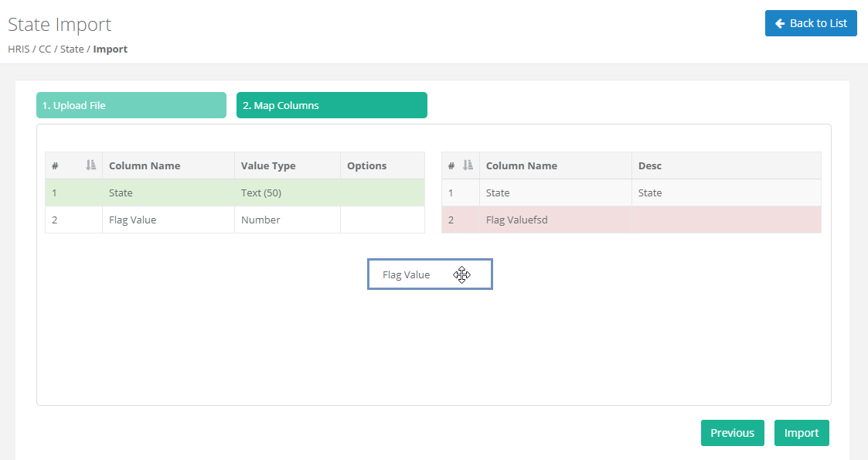Open the HRIS breadcrumb link
Viewport: 868px width, 460px height.
[x=19, y=49]
